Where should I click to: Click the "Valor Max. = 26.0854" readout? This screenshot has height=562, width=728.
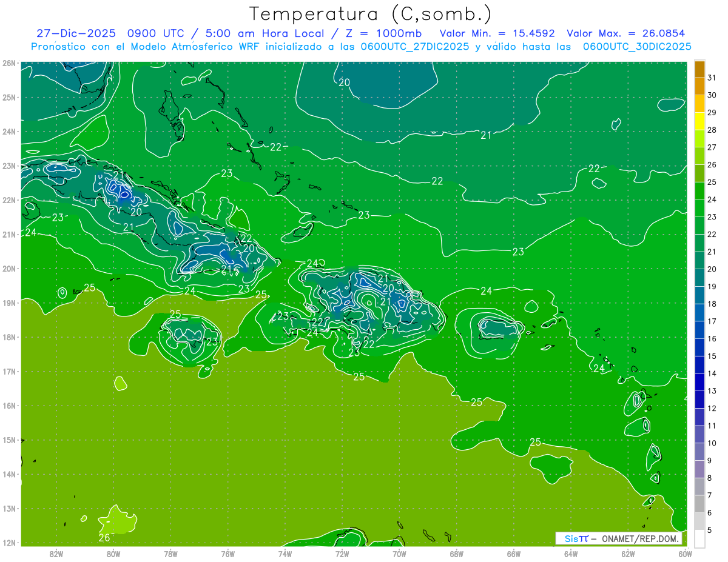pos(626,33)
